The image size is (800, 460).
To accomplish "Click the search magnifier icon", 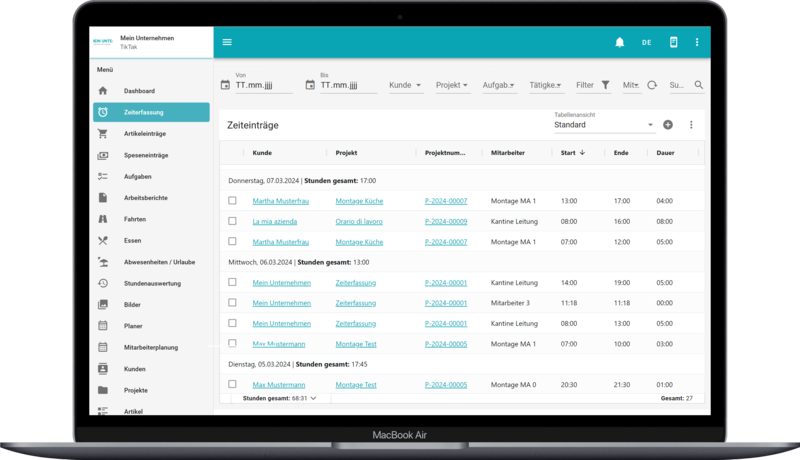I will click(699, 86).
